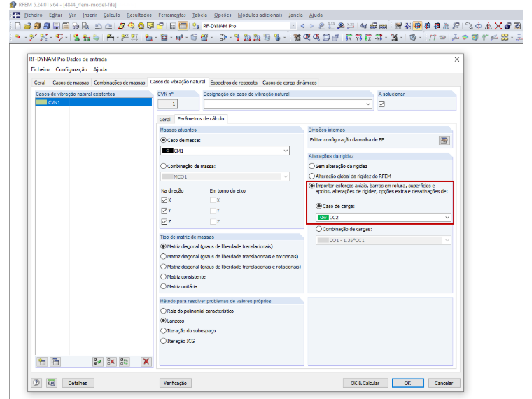
Task: Click the units calculator icon near Detalhes
Action: pos(52,383)
